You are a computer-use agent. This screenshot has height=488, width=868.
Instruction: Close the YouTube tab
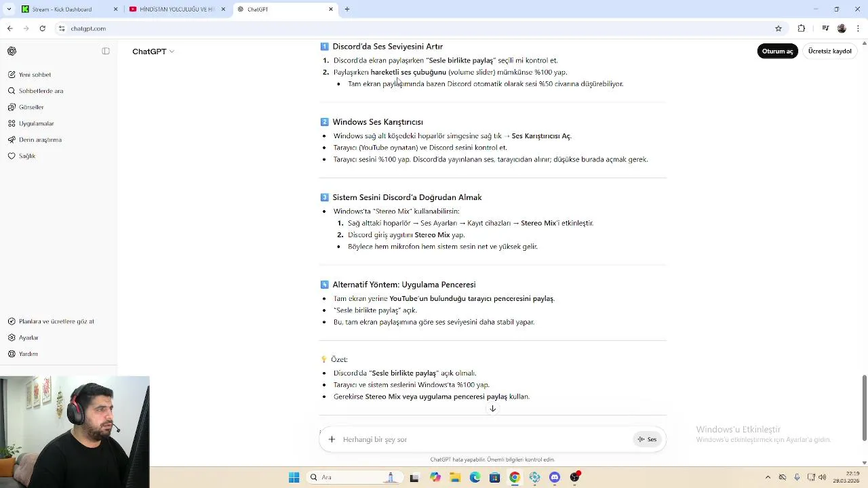click(223, 9)
